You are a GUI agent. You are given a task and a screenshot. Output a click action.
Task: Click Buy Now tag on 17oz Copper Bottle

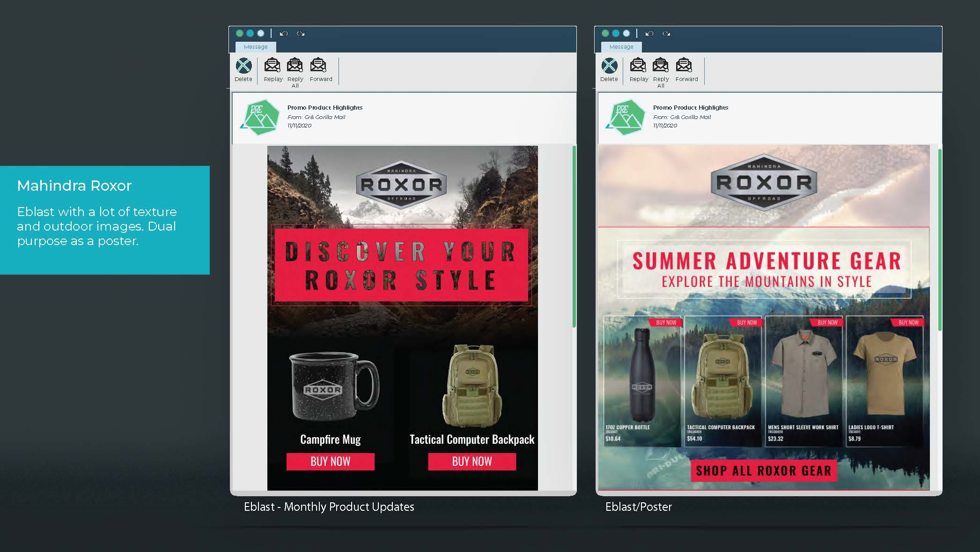pyautogui.click(x=665, y=322)
